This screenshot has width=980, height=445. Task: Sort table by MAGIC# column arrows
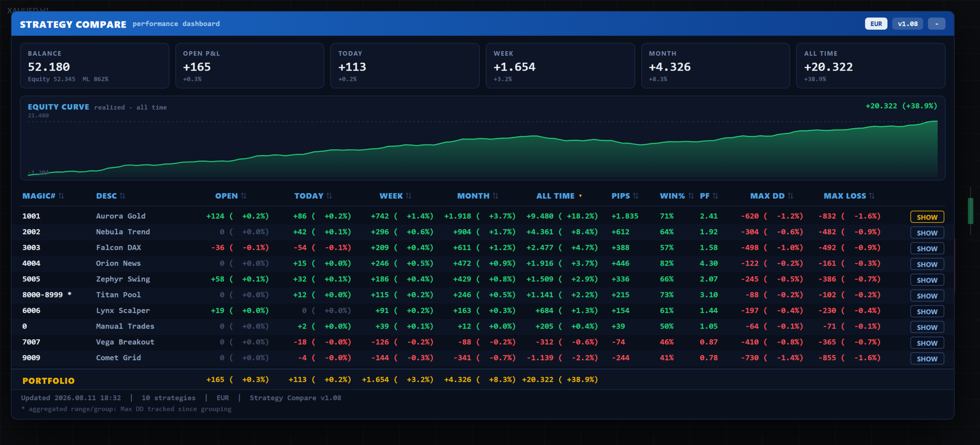point(61,196)
